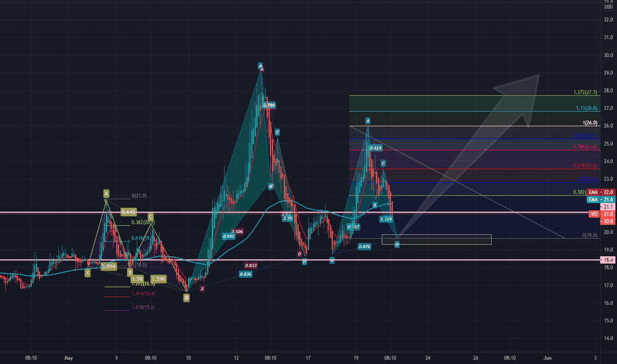Click the 1.414(16.4) red Fibonacci label
This screenshot has height=364, width=617.
(143, 294)
